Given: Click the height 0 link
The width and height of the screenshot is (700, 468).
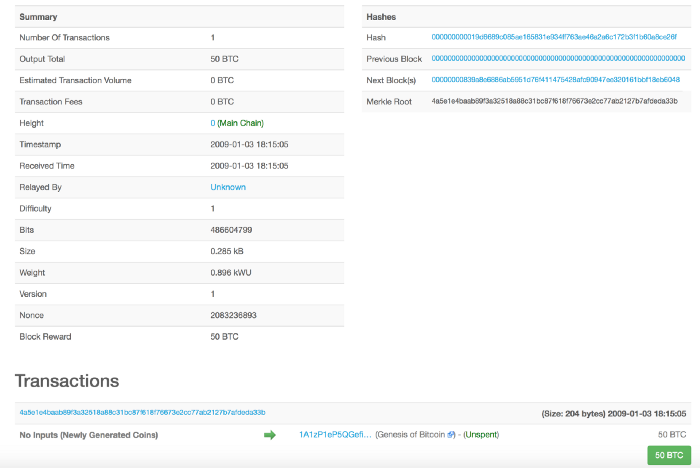Looking at the screenshot, I should [212, 123].
